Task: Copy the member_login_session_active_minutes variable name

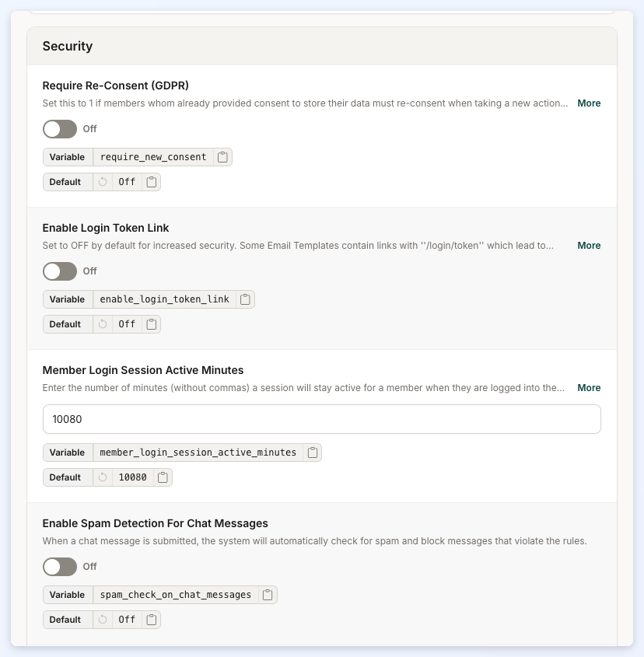Action: [x=313, y=453]
